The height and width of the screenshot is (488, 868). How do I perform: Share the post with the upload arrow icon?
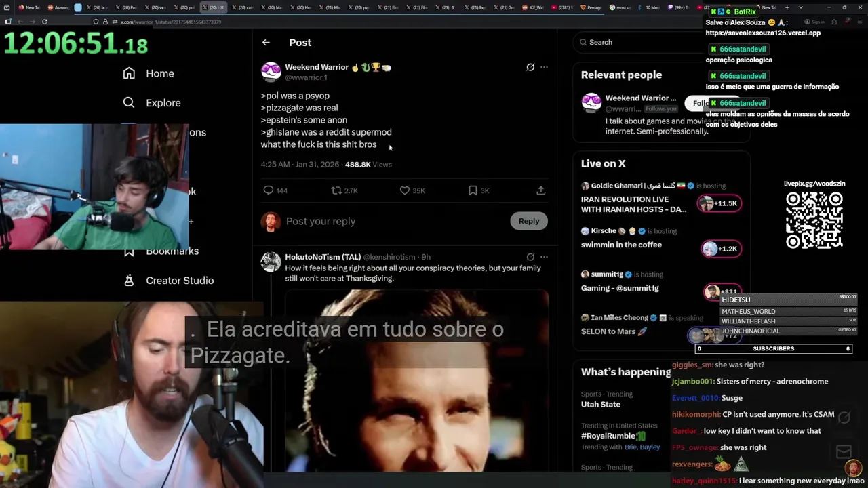pyautogui.click(x=541, y=190)
